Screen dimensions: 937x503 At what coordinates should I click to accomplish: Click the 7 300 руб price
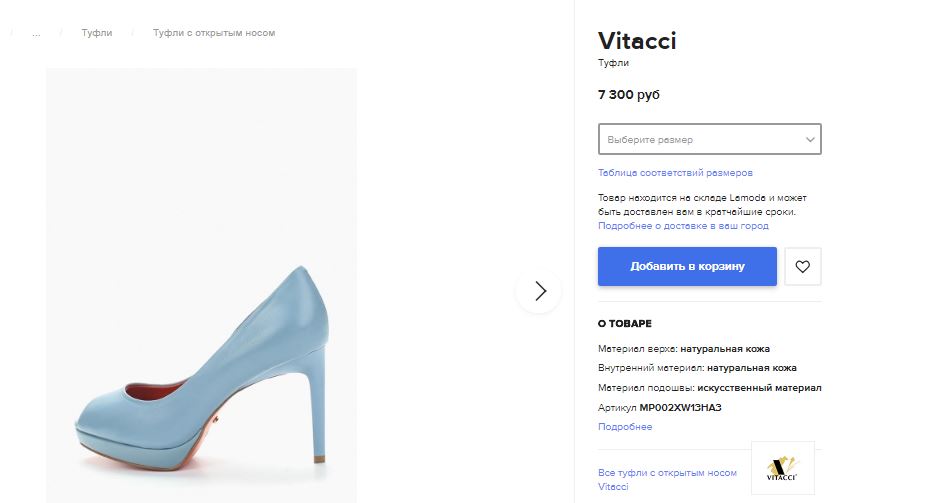coord(629,95)
